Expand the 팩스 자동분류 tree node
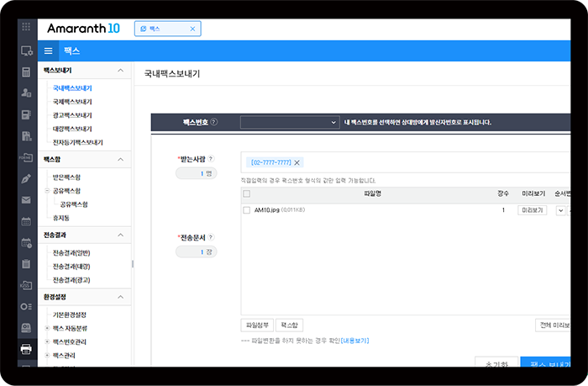This screenshot has width=588, height=386. coord(47,328)
